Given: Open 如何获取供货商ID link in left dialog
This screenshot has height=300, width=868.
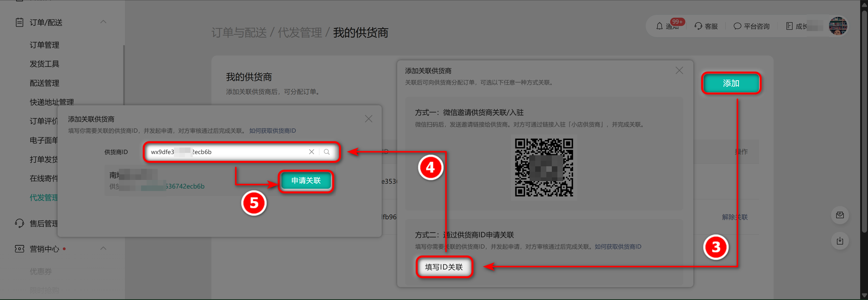Looking at the screenshot, I should [272, 131].
